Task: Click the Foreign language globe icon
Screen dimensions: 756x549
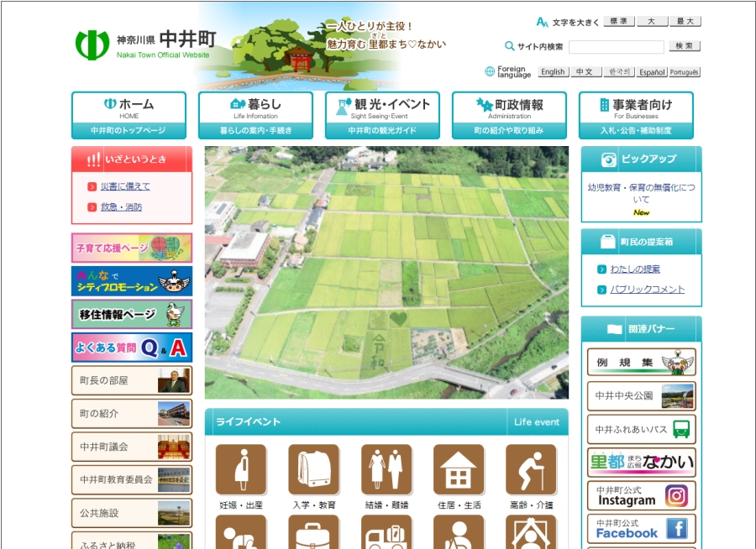Action: tap(490, 71)
